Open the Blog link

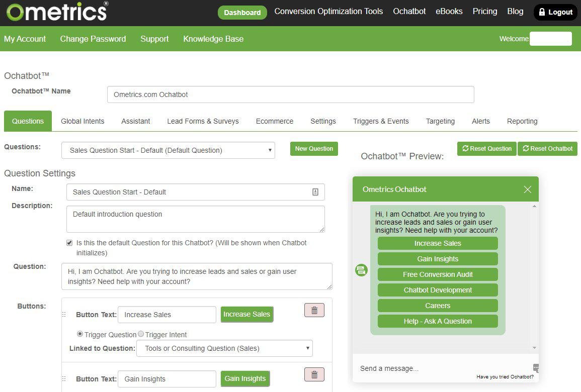(516, 12)
